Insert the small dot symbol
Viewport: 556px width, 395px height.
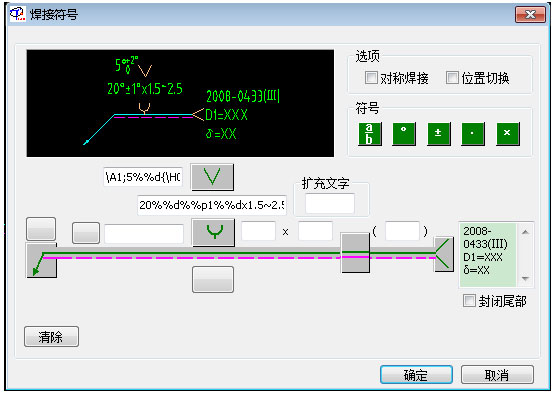(473, 134)
